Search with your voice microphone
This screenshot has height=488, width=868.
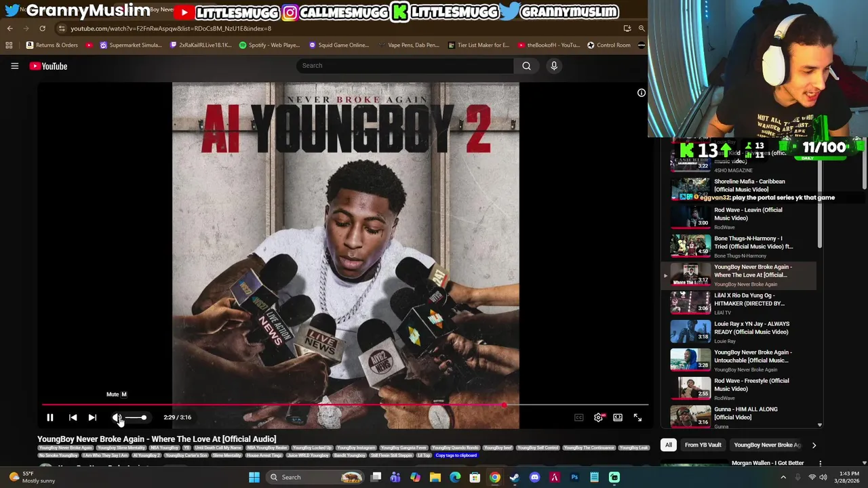pos(554,66)
